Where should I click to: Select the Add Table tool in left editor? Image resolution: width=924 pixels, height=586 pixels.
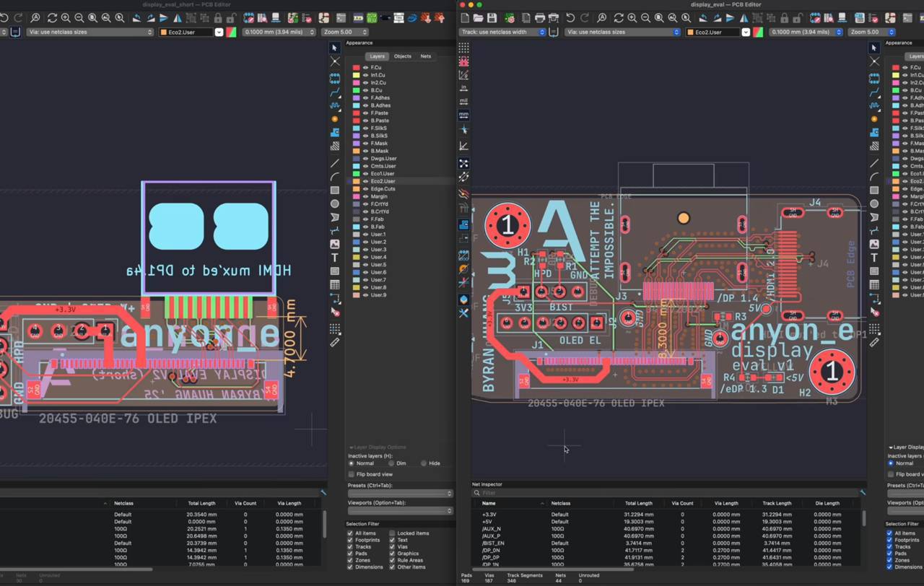335,285
